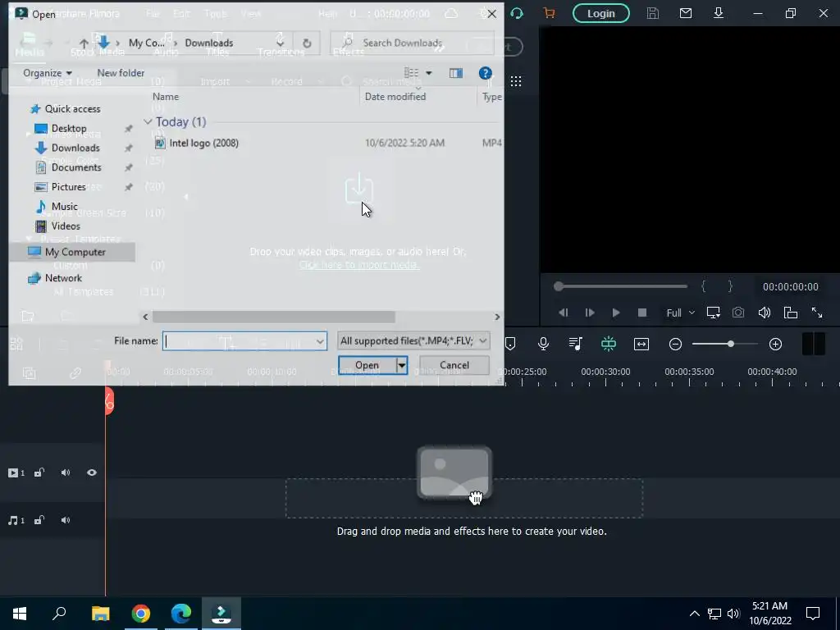Open the mail message icon in Filmora
Image resolution: width=840 pixels, height=630 pixels.
click(686, 13)
